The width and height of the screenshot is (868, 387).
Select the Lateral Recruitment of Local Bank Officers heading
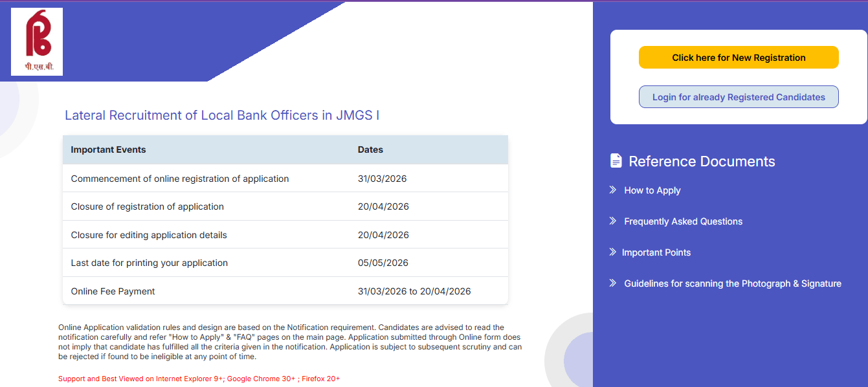tap(223, 115)
